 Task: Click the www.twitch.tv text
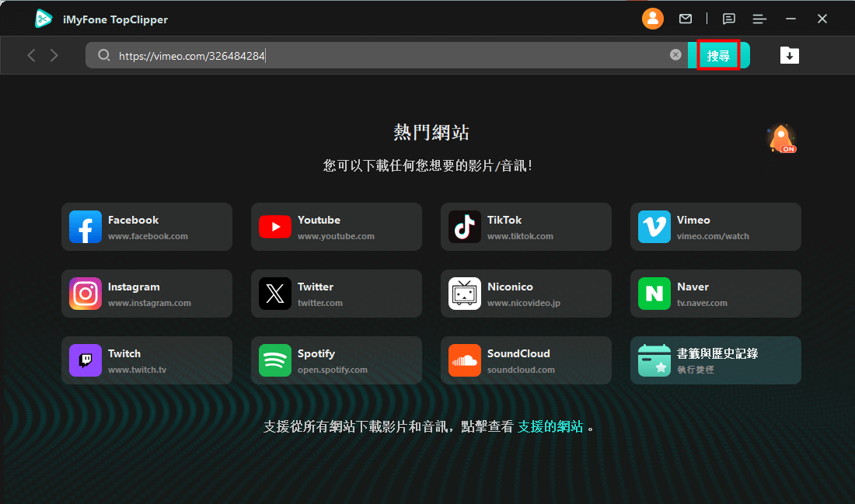coord(137,370)
